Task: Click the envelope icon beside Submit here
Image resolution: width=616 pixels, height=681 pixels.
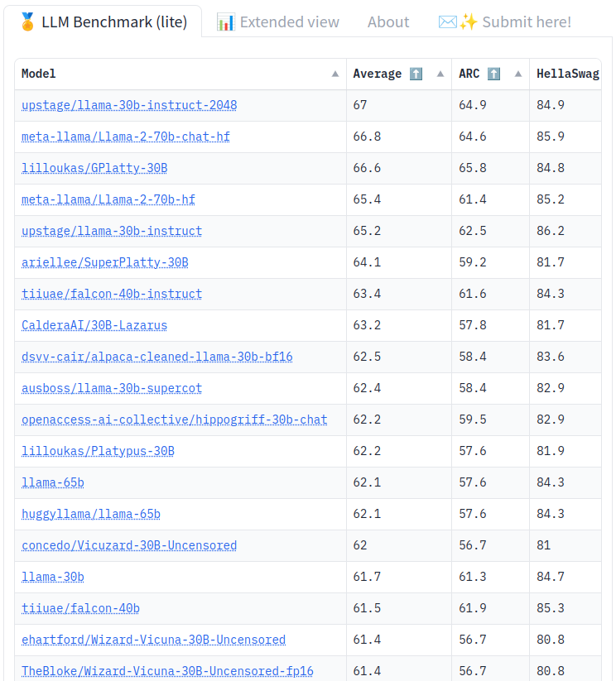Action: click(x=447, y=22)
